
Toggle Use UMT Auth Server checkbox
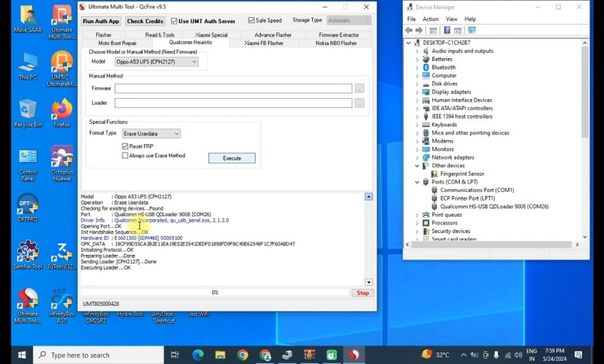click(174, 21)
